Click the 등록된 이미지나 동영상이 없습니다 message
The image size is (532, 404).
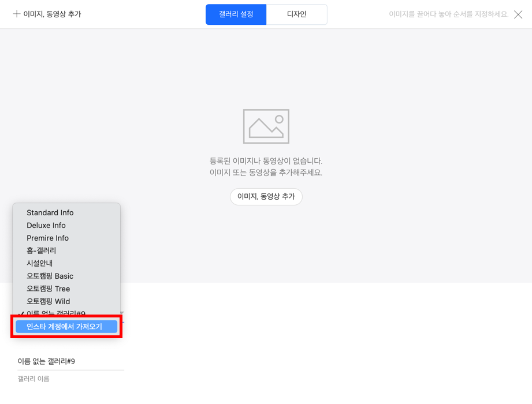click(x=266, y=160)
